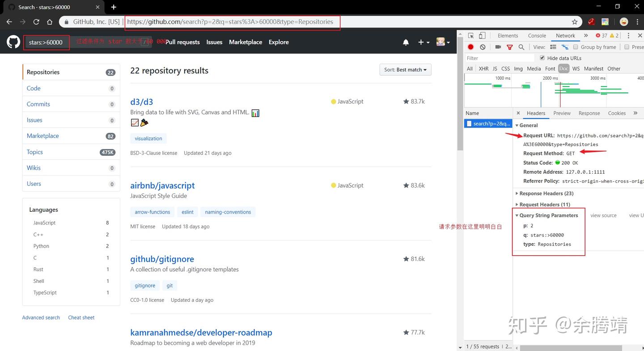
Task: Open the Response tab
Action: coord(589,113)
